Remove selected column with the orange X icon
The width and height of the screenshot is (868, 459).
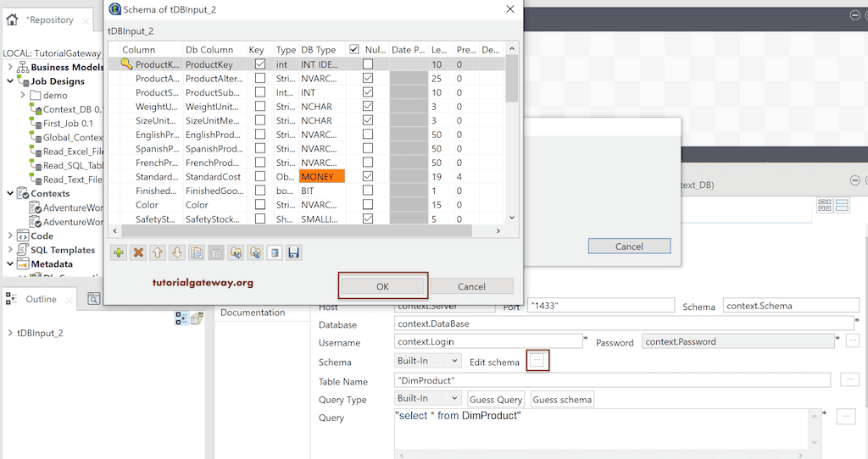tap(138, 252)
